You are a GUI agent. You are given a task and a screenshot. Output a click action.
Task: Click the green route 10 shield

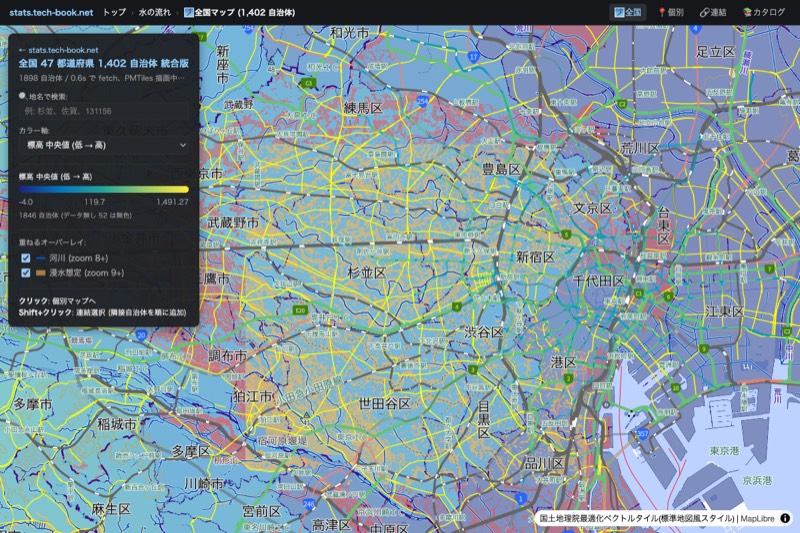[676, 388]
